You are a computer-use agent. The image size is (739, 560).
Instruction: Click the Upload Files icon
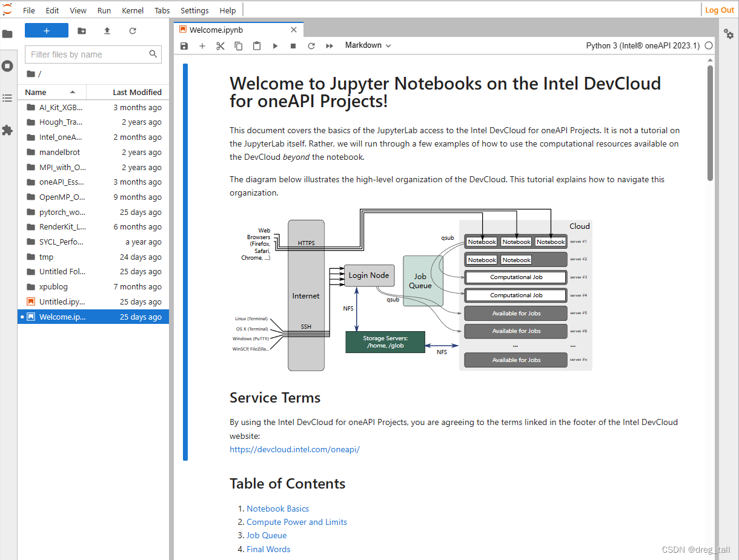(x=107, y=31)
